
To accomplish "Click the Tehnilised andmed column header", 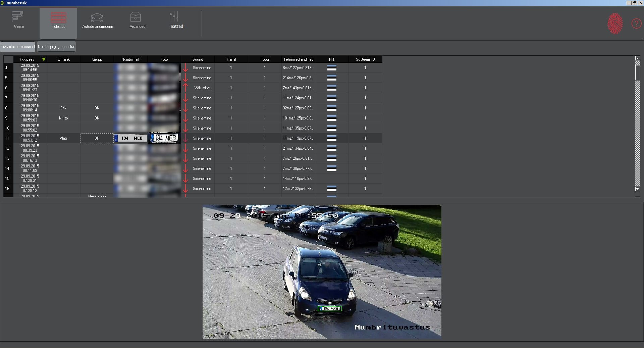I will (299, 59).
